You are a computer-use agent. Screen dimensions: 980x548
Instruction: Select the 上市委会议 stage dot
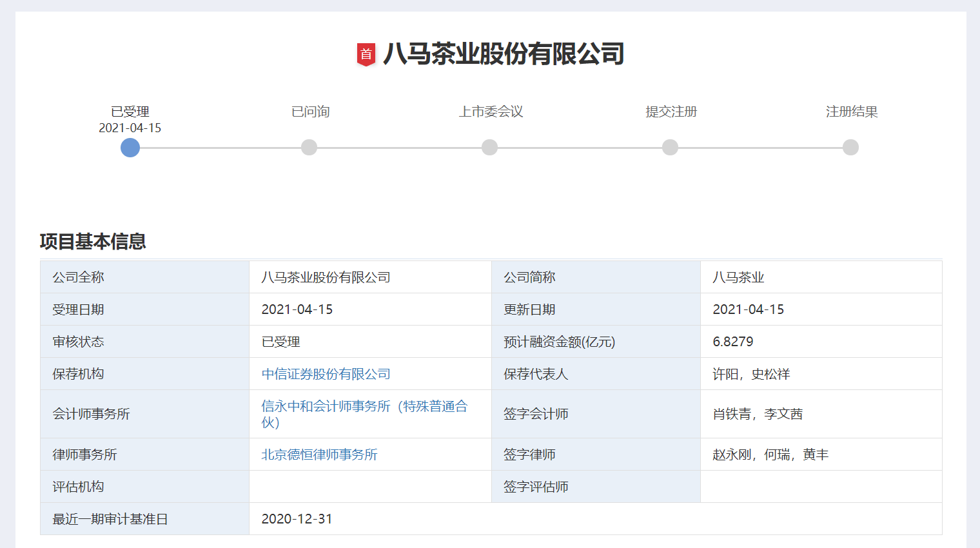tap(490, 148)
